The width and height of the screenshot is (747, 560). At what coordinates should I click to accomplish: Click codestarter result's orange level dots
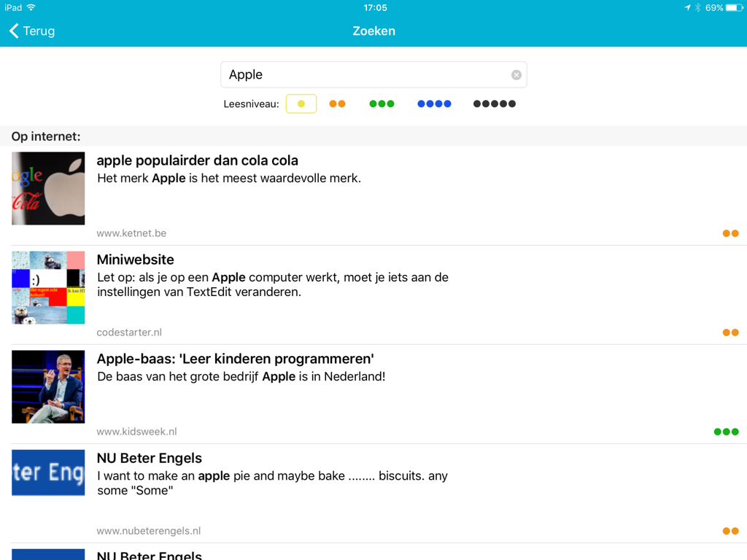coord(730,332)
